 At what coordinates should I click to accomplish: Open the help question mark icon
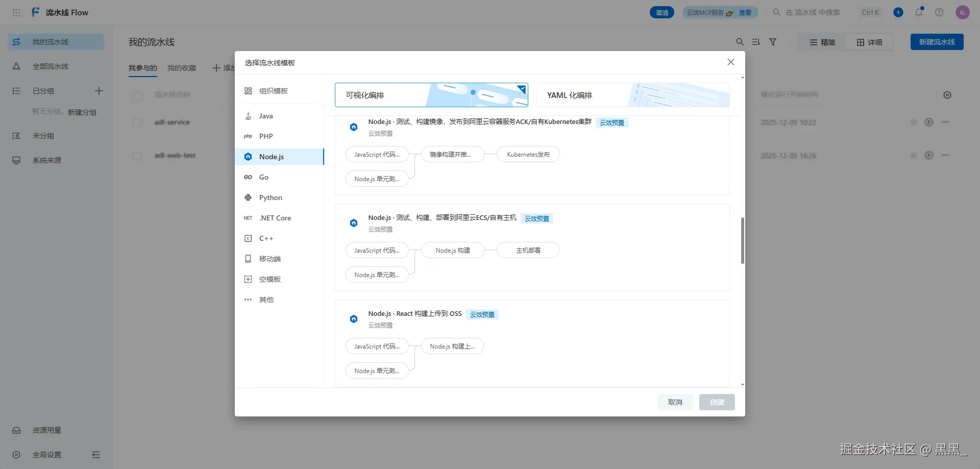pos(939,12)
